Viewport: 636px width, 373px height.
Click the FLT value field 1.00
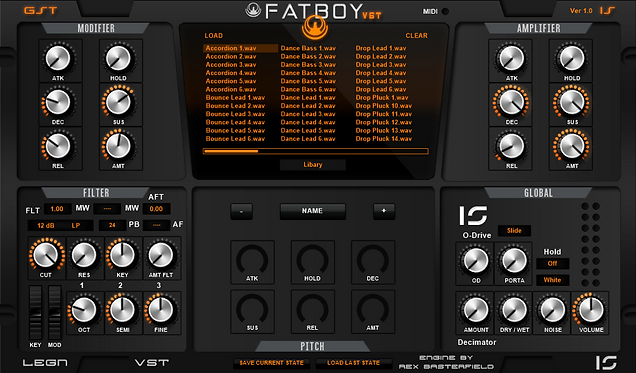point(57,209)
